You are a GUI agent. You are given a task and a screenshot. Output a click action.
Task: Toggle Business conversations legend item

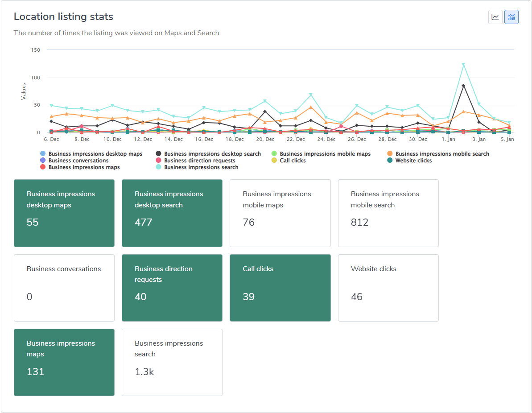74,161
